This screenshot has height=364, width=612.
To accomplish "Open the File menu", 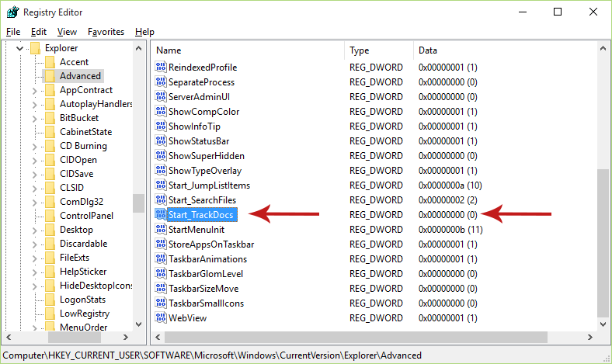I will pyautogui.click(x=13, y=32).
